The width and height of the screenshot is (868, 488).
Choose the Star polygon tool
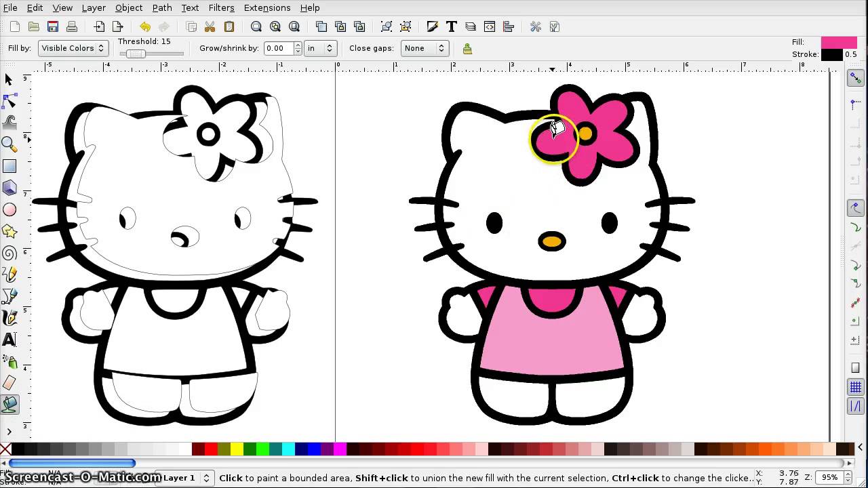pos(9,232)
